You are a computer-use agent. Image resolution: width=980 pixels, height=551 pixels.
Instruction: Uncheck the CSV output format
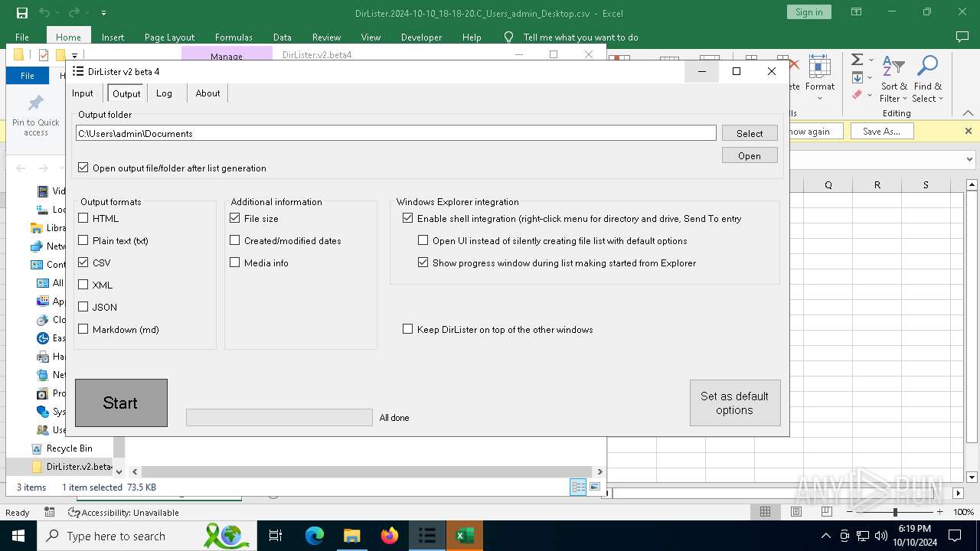(x=83, y=262)
